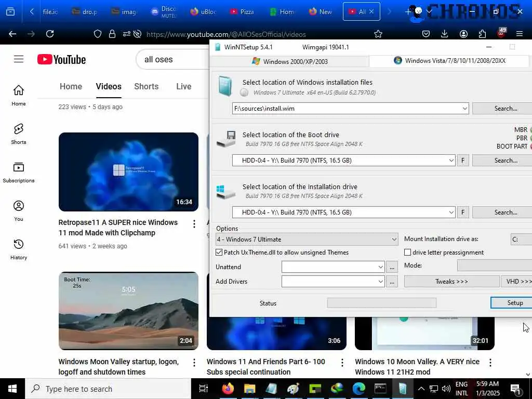Viewport: 532px width, 399px height.
Task: Open Subscriptions in YouTube sidebar
Action: [x=19, y=172]
